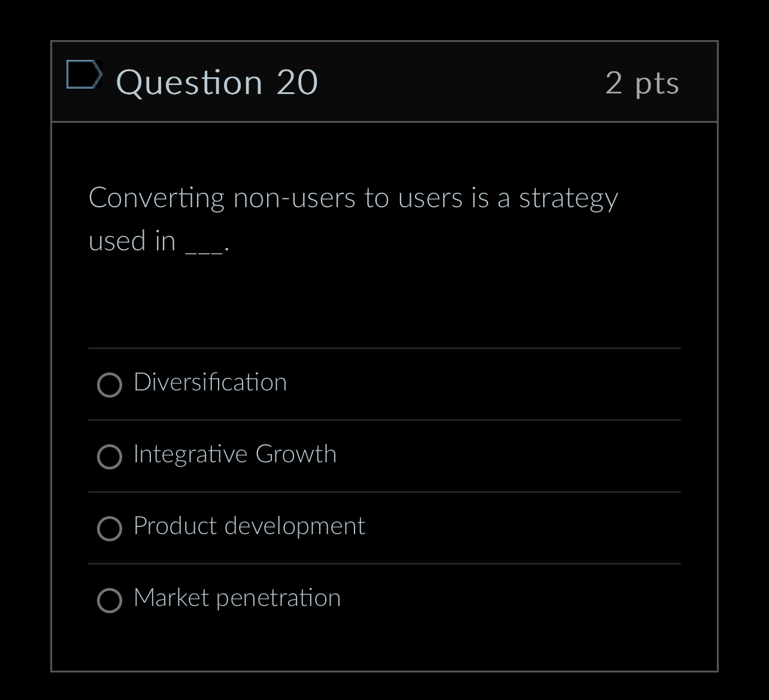This screenshot has height=700, width=769.
Task: Click the Product development answer label
Action: pos(249,526)
